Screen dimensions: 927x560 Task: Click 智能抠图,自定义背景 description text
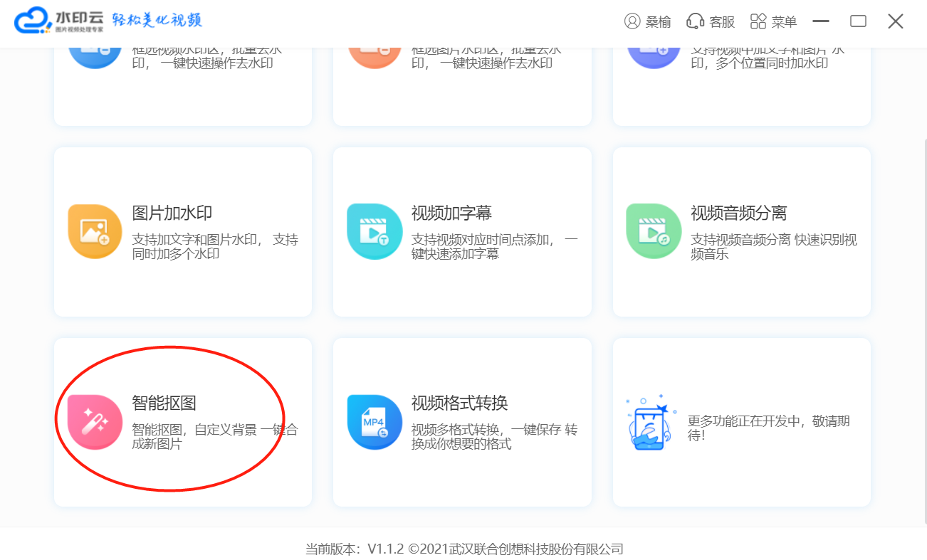[215, 437]
